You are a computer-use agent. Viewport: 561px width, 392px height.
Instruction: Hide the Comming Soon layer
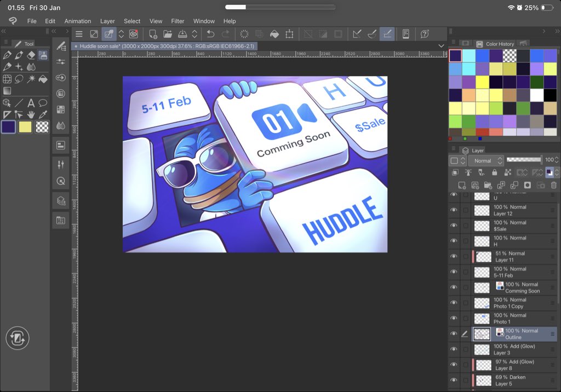coord(454,287)
